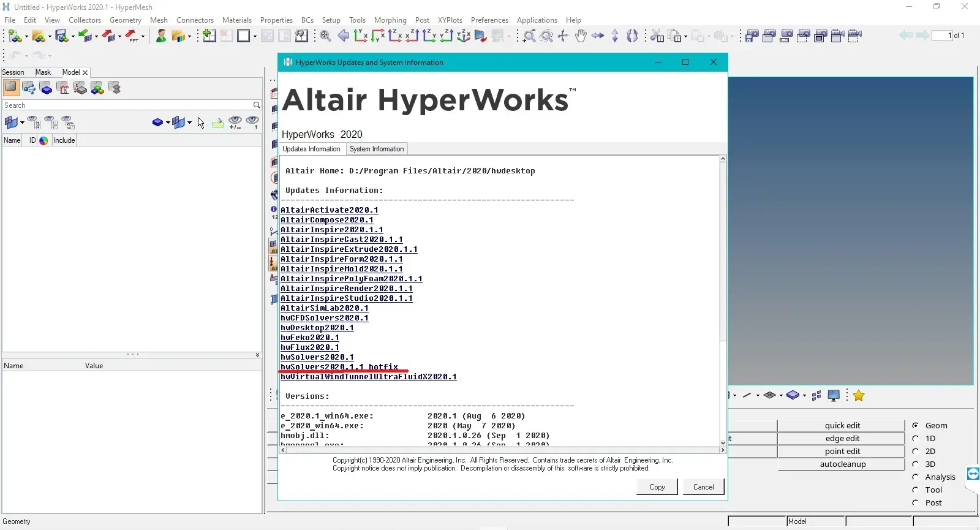Click the New Model icon
980x530 pixels.
pos(15,36)
